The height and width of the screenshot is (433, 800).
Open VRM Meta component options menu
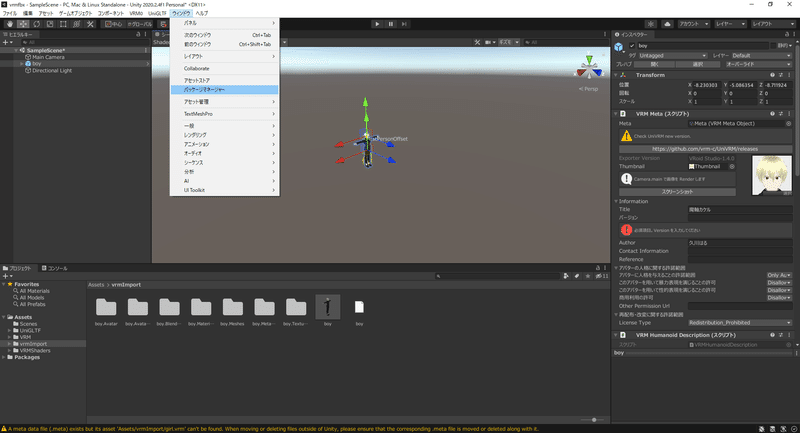[789, 114]
